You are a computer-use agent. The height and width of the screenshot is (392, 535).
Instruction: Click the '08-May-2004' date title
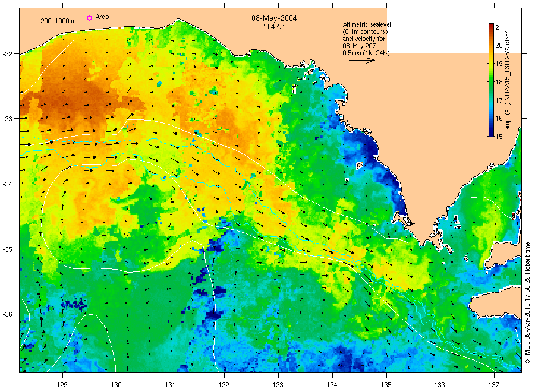click(274, 18)
